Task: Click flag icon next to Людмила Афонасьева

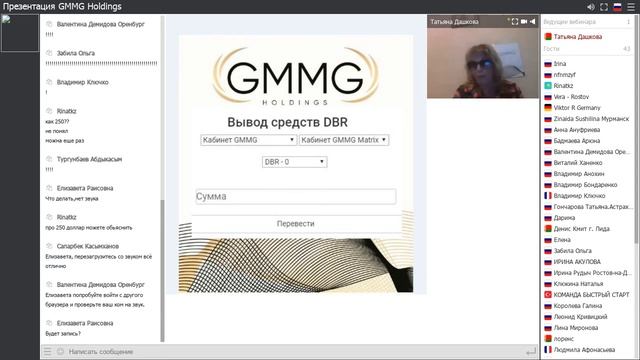Action: pos(548,349)
